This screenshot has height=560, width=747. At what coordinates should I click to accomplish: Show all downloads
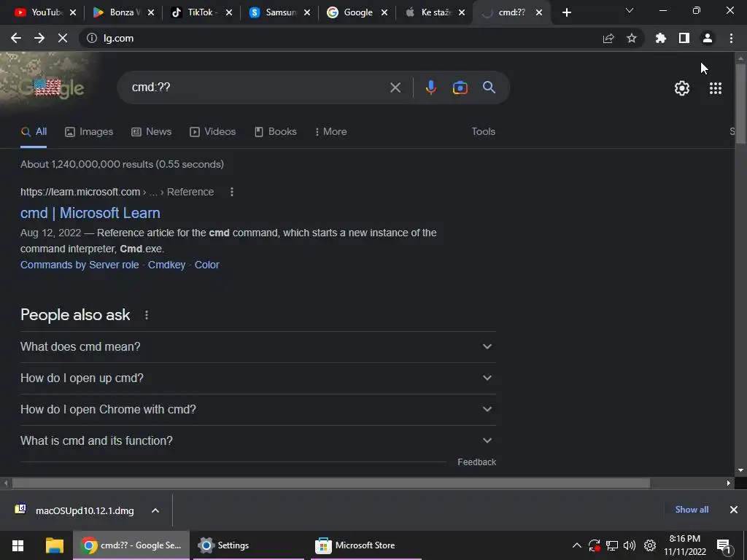coord(692,510)
